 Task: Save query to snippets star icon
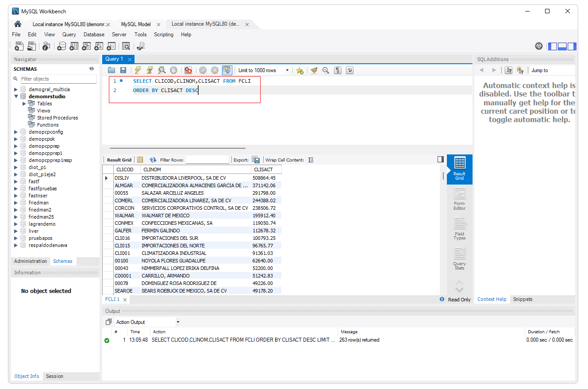click(300, 70)
